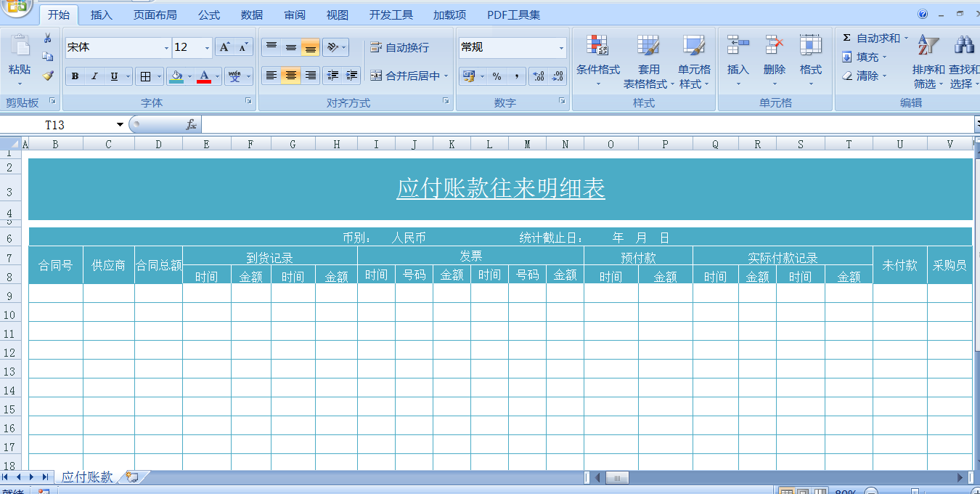980x494 pixels.
Task: Open the font name dropdown (宋体)
Action: click(x=166, y=48)
